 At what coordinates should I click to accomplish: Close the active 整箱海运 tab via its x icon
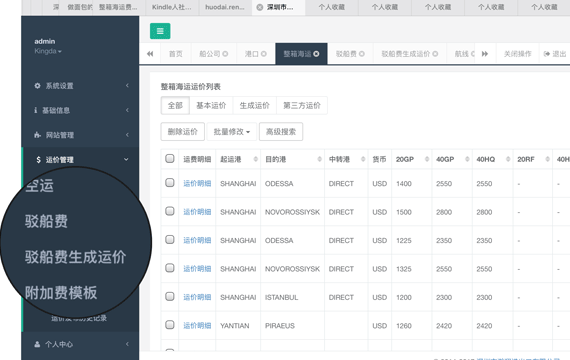316,54
